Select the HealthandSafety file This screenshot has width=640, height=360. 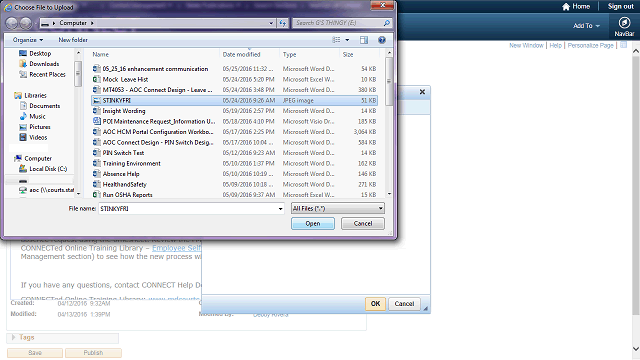(x=234, y=184)
